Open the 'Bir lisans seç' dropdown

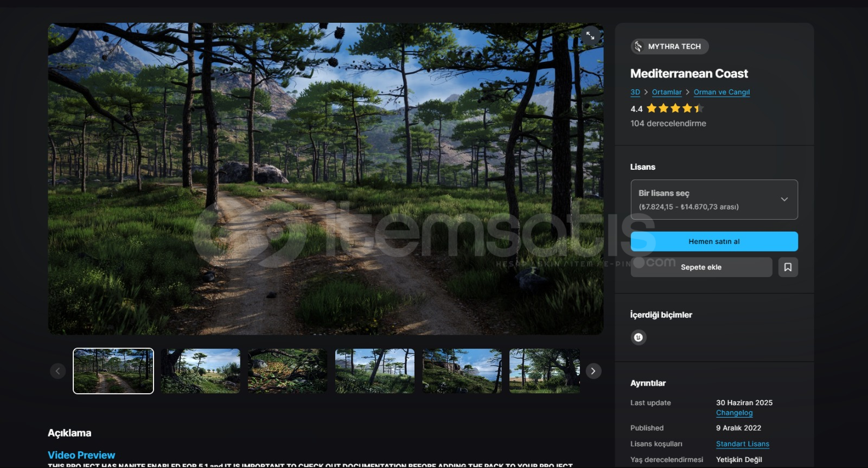tap(714, 200)
